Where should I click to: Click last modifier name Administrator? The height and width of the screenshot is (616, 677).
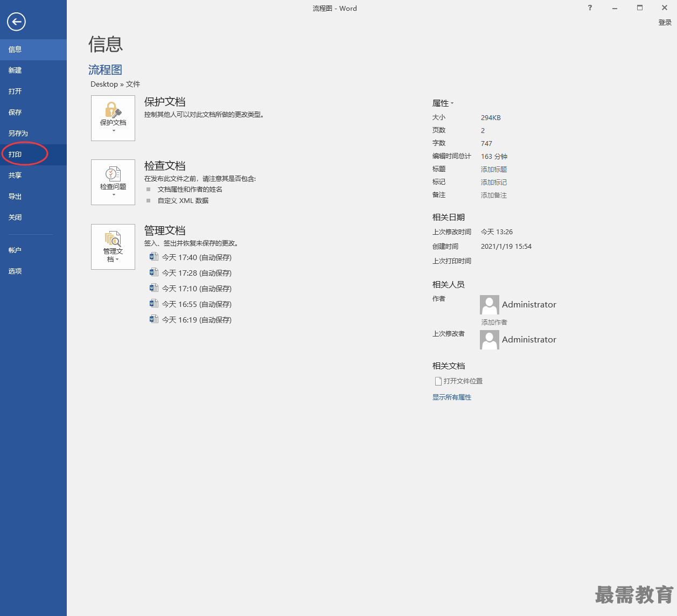click(x=529, y=340)
